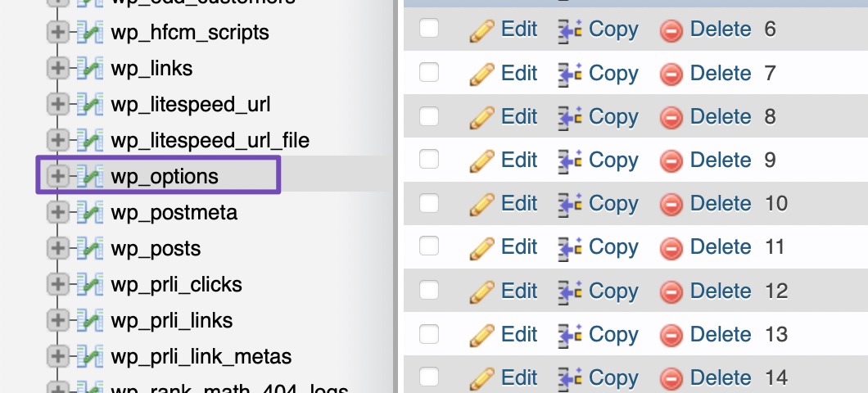Viewport: 868px width, 393px height.
Task: Open the wp_prli_link_metas table
Action: tap(201, 356)
